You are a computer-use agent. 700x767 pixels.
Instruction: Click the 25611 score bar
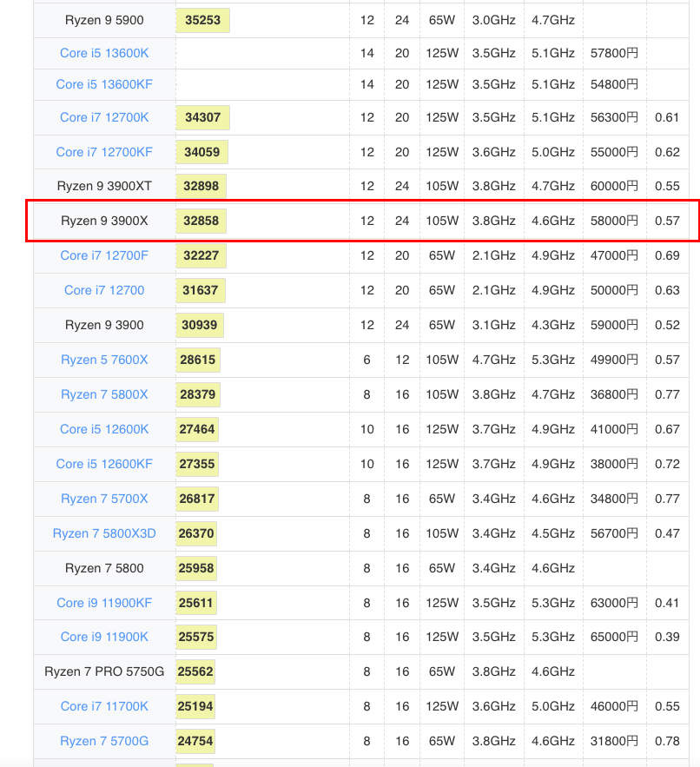(x=196, y=603)
